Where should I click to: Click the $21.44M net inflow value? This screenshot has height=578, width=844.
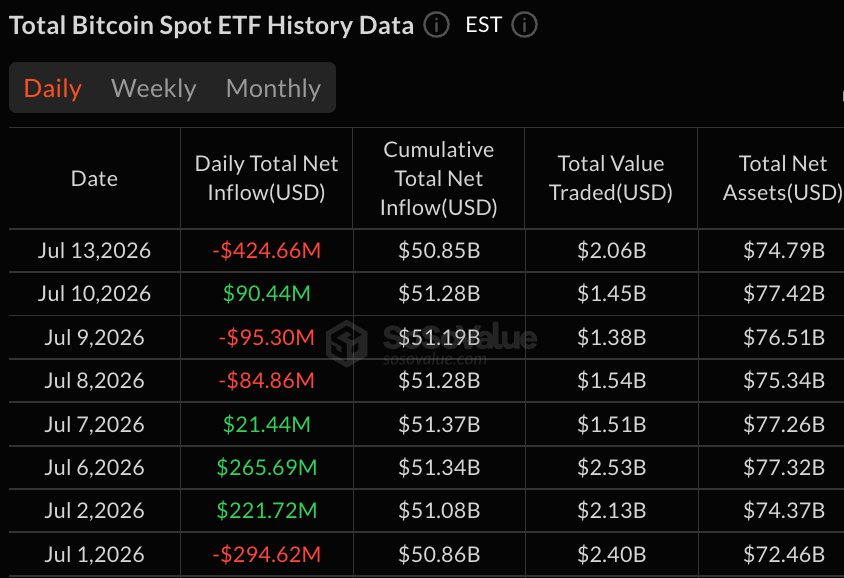point(266,425)
